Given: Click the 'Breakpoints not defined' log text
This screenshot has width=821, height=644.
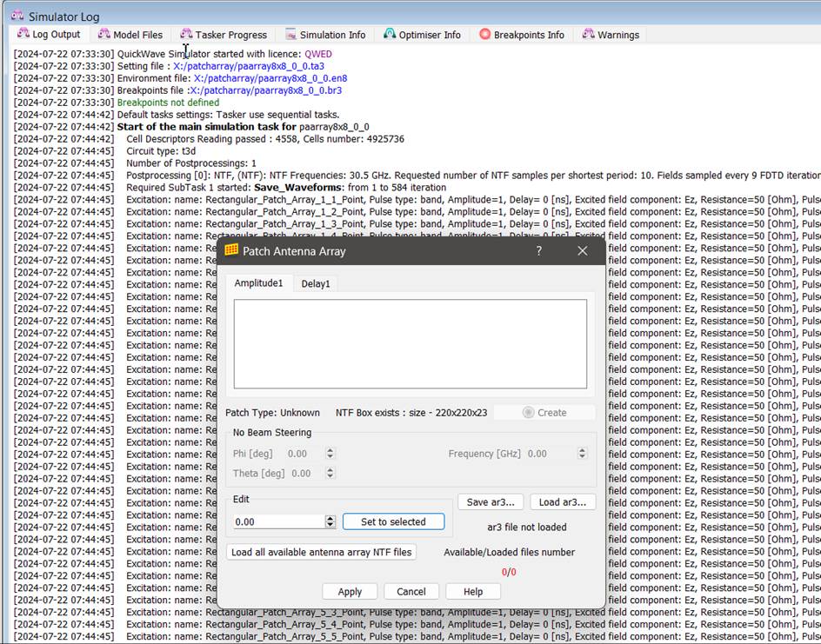Looking at the screenshot, I should point(168,103).
